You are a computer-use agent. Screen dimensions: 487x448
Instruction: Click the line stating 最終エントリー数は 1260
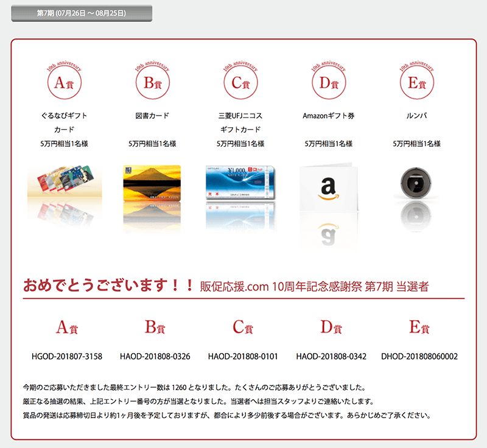[194, 388]
